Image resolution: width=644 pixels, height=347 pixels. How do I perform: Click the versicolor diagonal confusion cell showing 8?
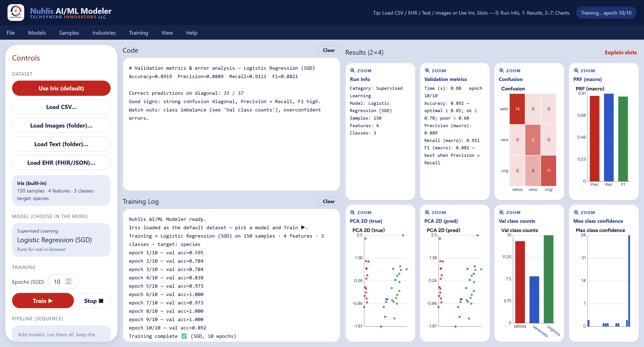coord(533,140)
